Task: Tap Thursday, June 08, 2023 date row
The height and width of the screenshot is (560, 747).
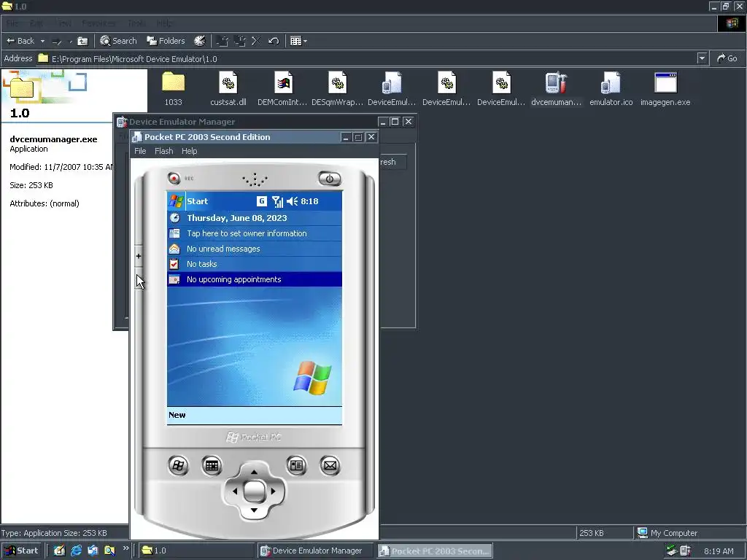Action: (255, 218)
